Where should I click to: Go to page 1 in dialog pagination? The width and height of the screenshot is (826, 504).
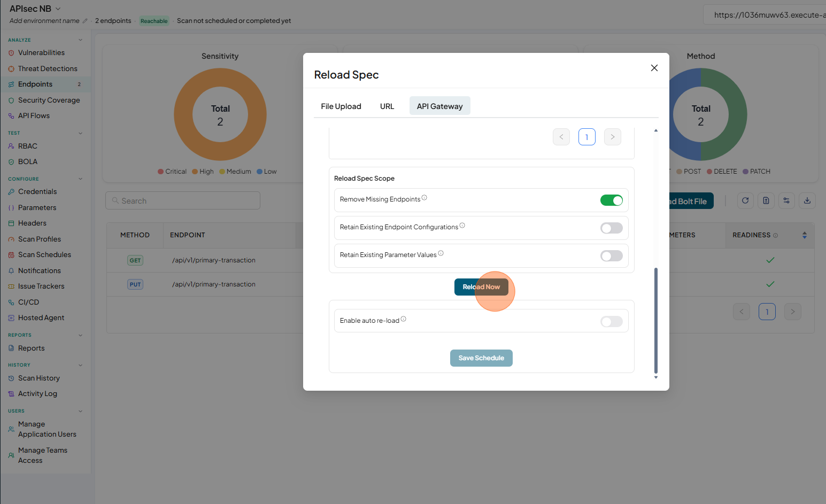587,137
